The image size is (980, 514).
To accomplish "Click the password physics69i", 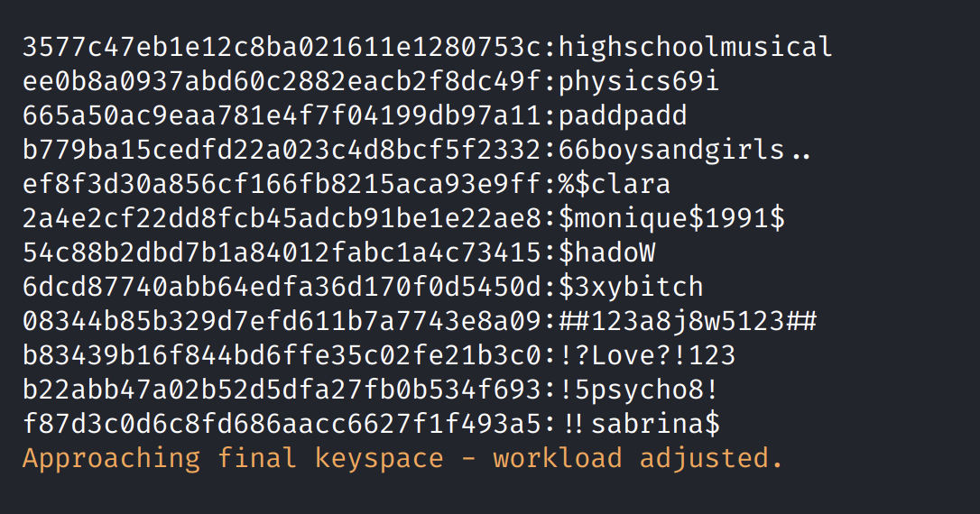I will [639, 81].
